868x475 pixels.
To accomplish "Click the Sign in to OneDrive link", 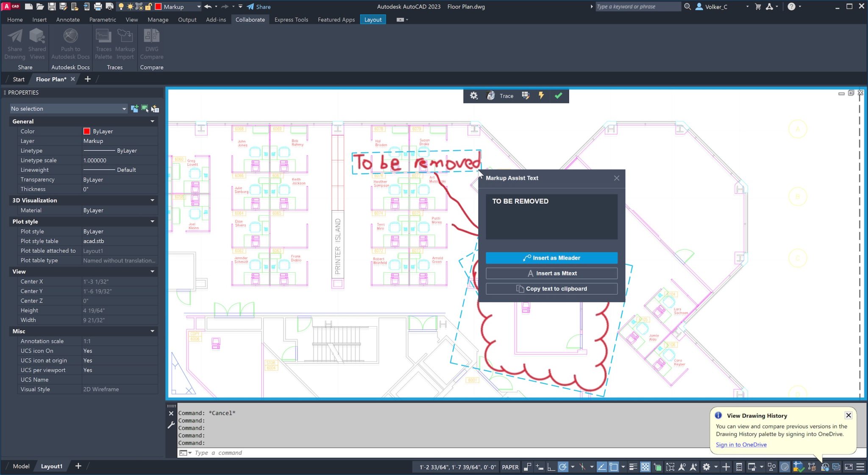I will click(741, 444).
